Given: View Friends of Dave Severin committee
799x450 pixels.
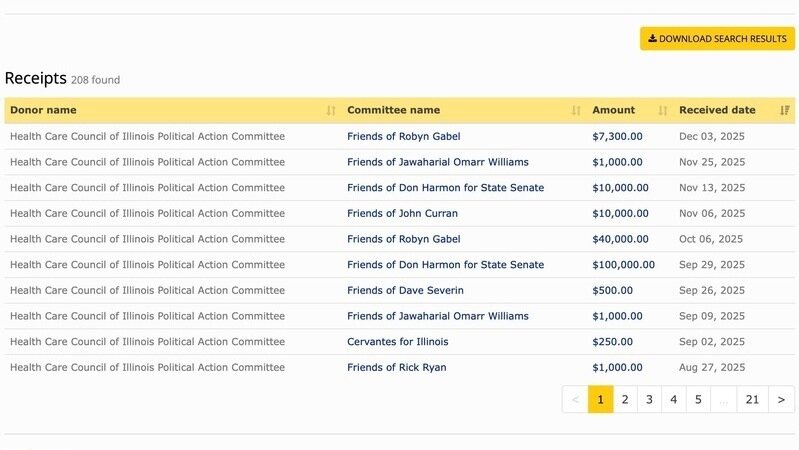Looking at the screenshot, I should (405, 290).
